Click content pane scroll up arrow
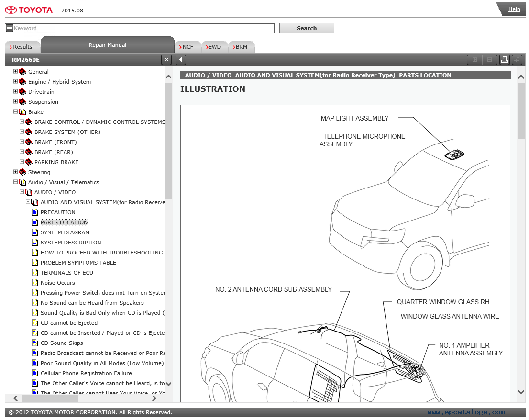 coord(521,77)
